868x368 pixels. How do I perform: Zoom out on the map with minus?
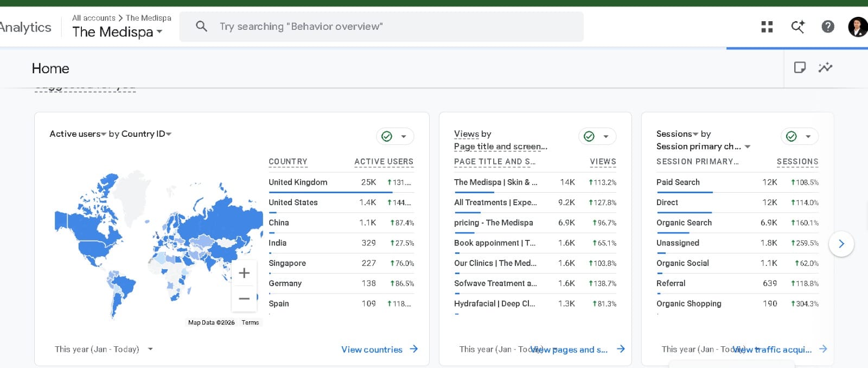click(244, 299)
